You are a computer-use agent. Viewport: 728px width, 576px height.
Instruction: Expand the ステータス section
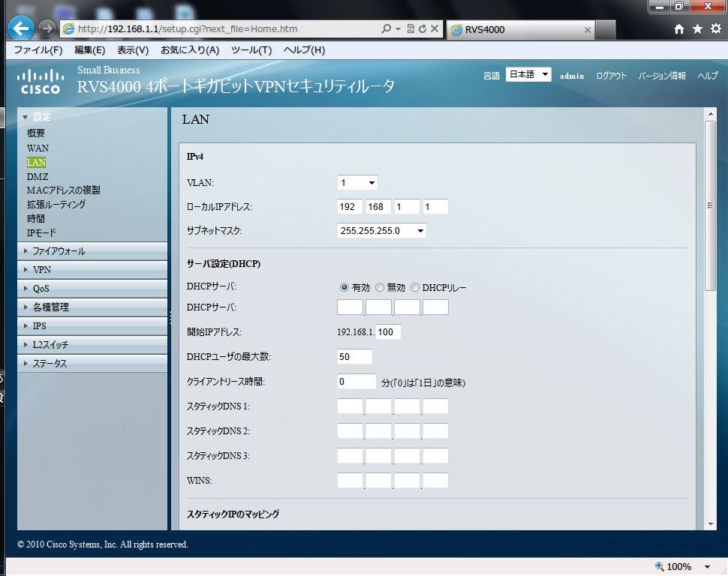click(92, 364)
